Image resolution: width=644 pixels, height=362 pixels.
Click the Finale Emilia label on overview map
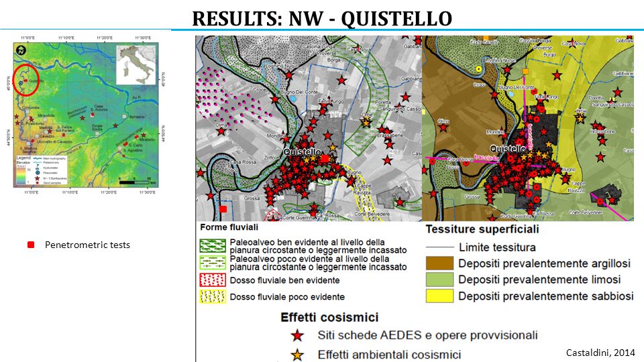[97, 127]
